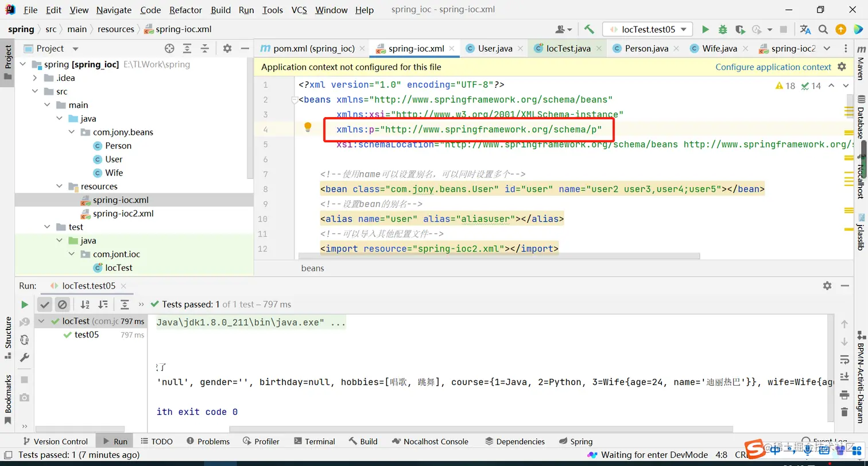Open Run panel gear options
868x466 pixels.
click(x=827, y=285)
